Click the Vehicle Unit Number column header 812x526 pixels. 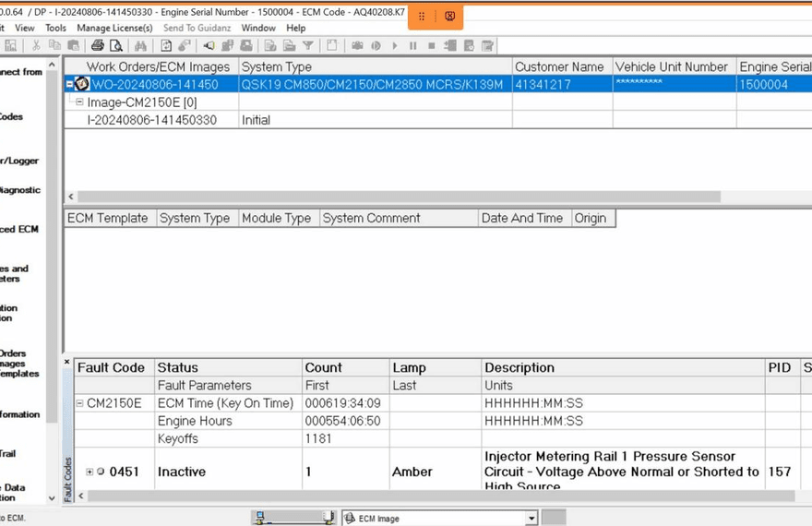[675, 66]
